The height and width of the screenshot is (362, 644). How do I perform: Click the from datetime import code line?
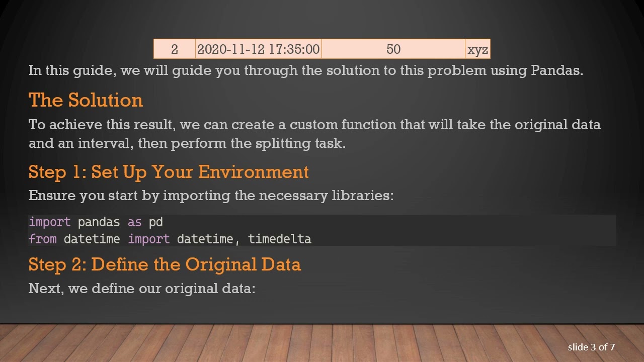pyautogui.click(x=170, y=239)
